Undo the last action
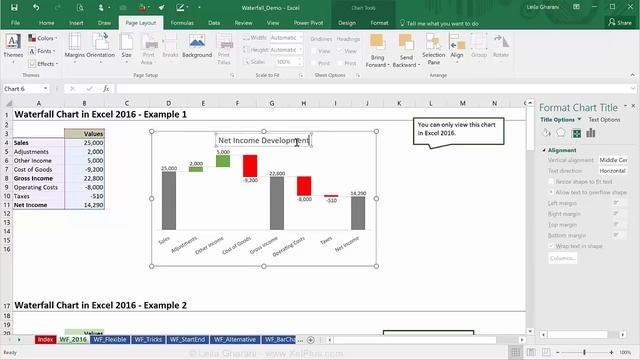 point(36,7)
